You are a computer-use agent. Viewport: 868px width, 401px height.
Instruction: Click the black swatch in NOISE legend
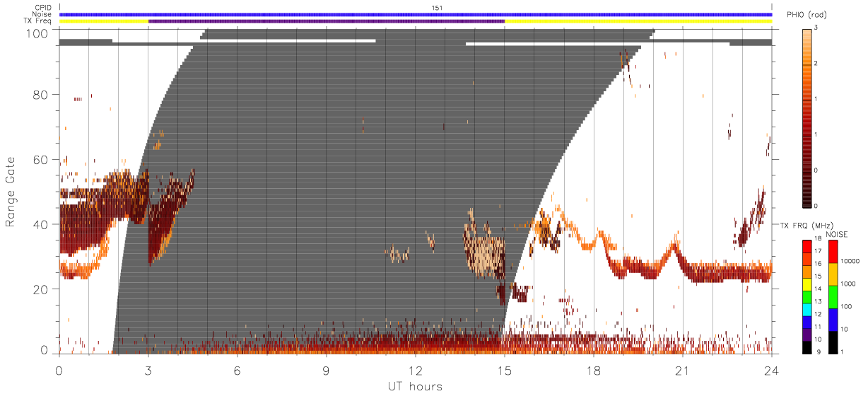(833, 342)
